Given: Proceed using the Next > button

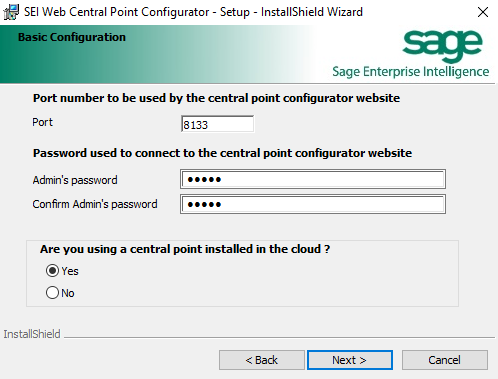Looking at the screenshot, I should click(350, 360).
